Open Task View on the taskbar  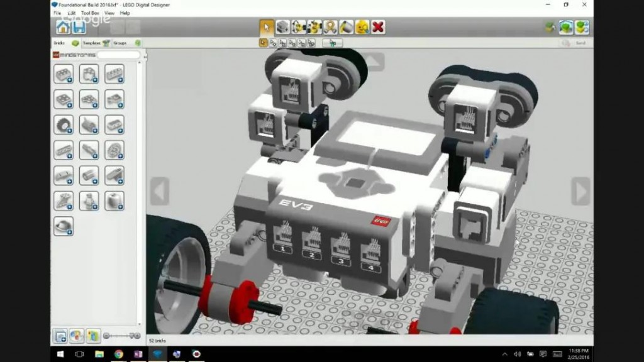(79, 354)
